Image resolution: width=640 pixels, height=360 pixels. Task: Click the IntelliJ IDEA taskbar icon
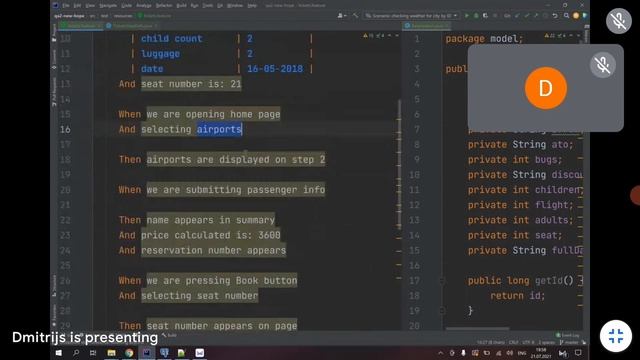[147, 353]
